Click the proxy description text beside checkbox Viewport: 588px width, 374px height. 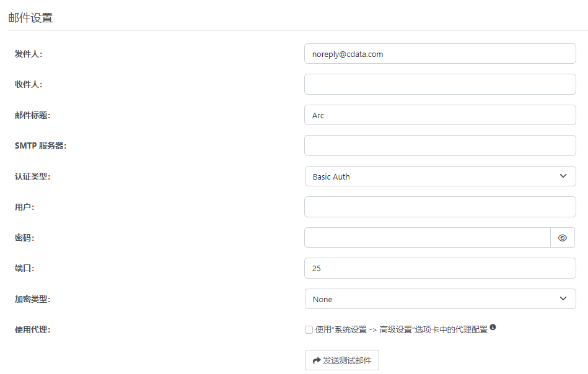pos(401,329)
